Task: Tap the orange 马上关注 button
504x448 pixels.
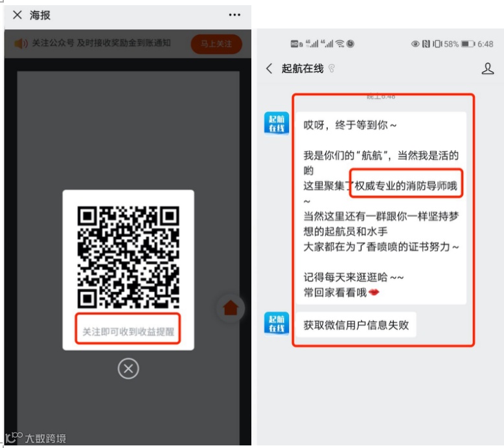Action: coord(216,44)
